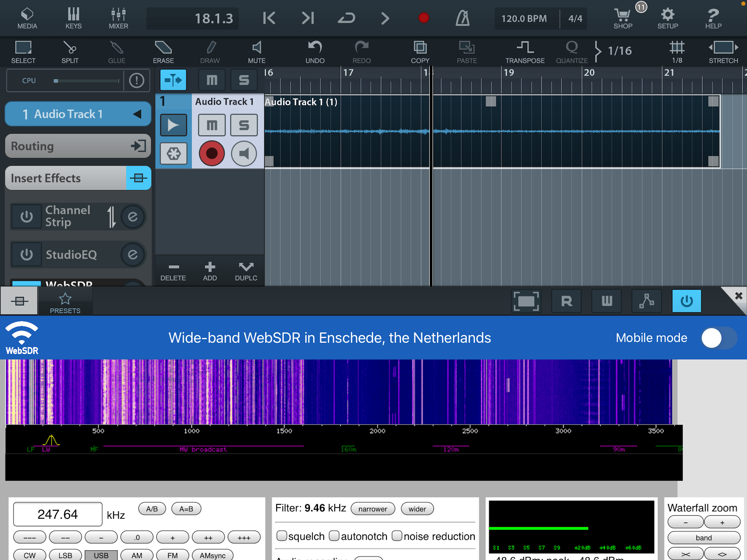Screen dimensions: 747x560
Task: Open the Shop cart
Action: [x=622, y=18]
